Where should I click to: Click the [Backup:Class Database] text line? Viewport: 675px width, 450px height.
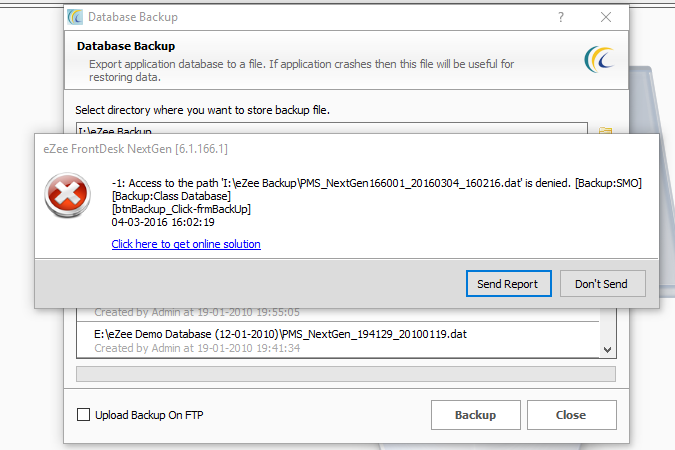[x=171, y=196]
